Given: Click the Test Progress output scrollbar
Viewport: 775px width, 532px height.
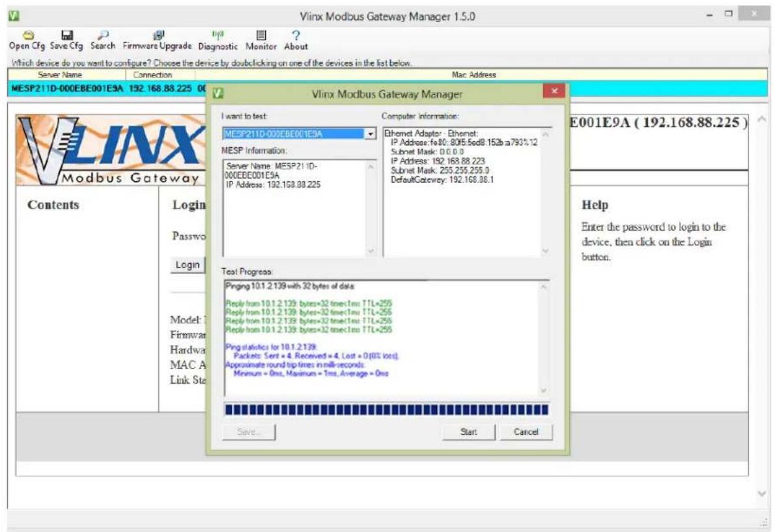Looking at the screenshot, I should (x=543, y=339).
